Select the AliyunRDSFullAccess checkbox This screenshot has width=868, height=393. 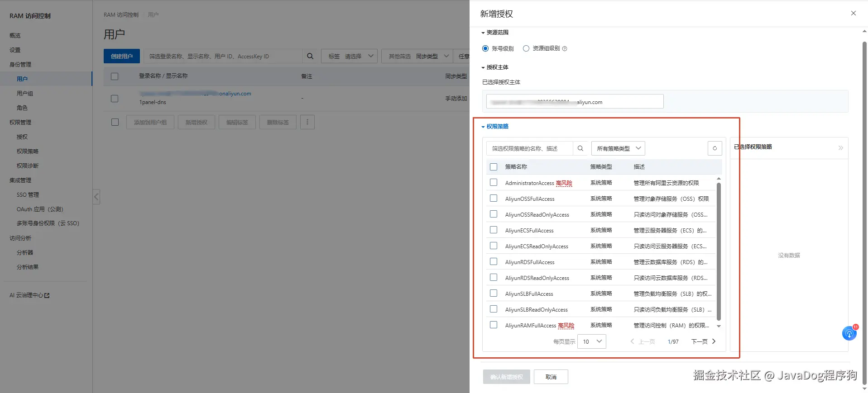point(494,262)
